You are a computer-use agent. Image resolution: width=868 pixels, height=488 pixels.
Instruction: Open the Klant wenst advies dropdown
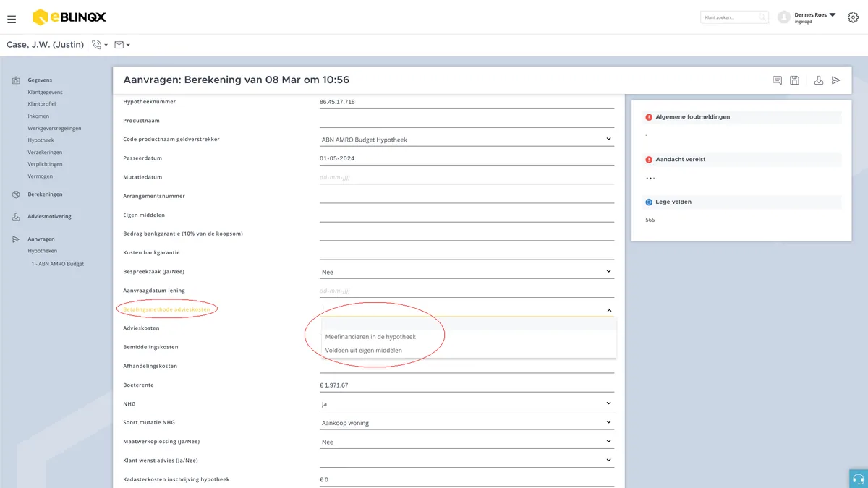pyautogui.click(x=467, y=461)
